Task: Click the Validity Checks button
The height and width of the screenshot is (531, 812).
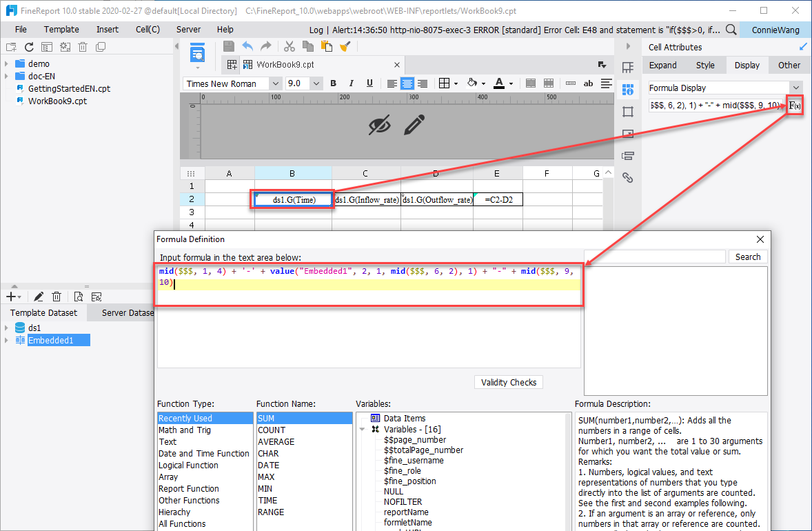Action: coord(508,382)
